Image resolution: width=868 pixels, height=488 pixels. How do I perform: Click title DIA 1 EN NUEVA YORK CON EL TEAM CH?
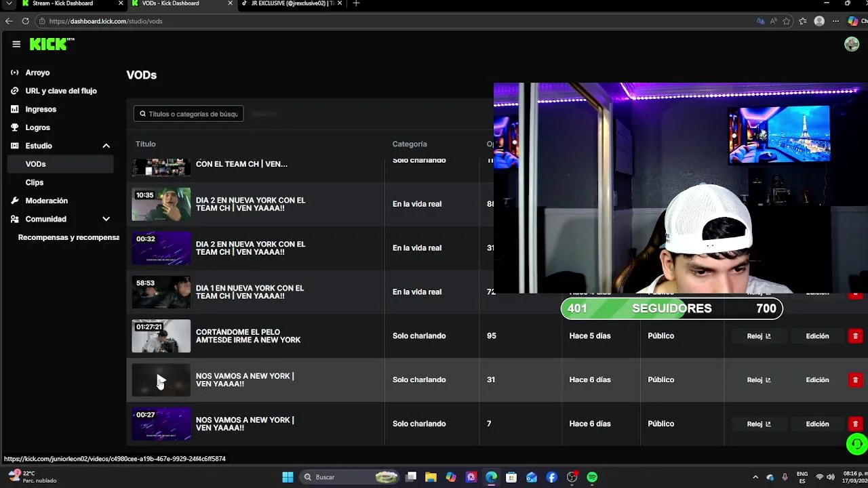click(x=250, y=292)
